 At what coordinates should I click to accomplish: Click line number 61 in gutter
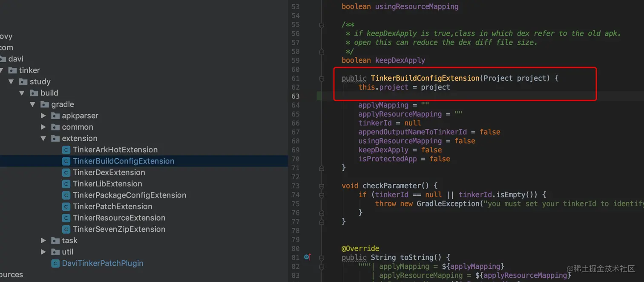coord(296,78)
